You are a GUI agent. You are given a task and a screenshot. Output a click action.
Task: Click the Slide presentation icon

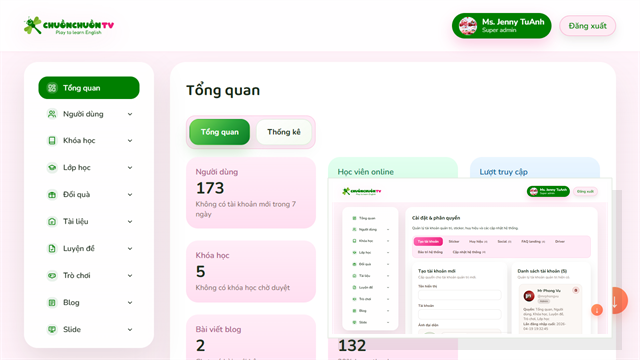pos(52,329)
